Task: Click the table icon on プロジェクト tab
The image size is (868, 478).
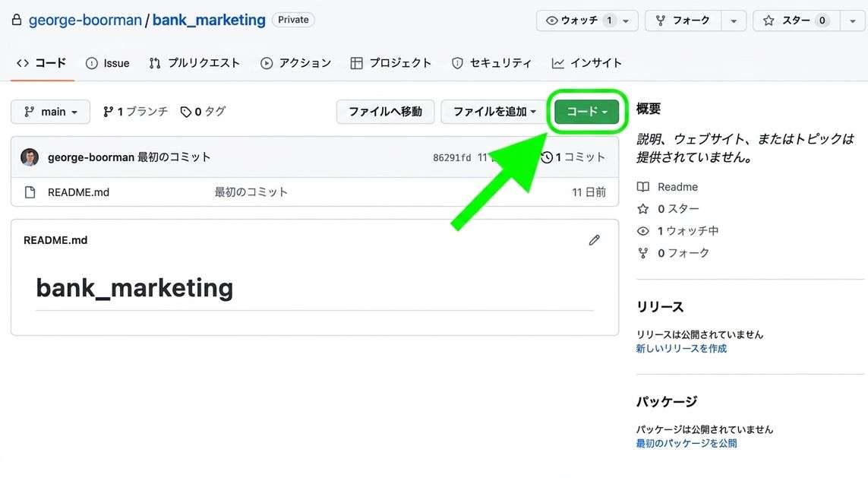Action: point(356,63)
